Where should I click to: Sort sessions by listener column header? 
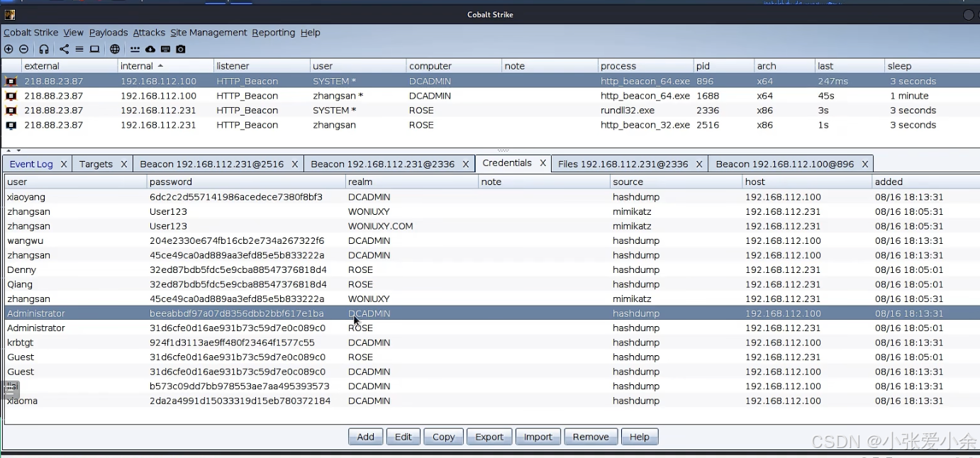click(262, 66)
